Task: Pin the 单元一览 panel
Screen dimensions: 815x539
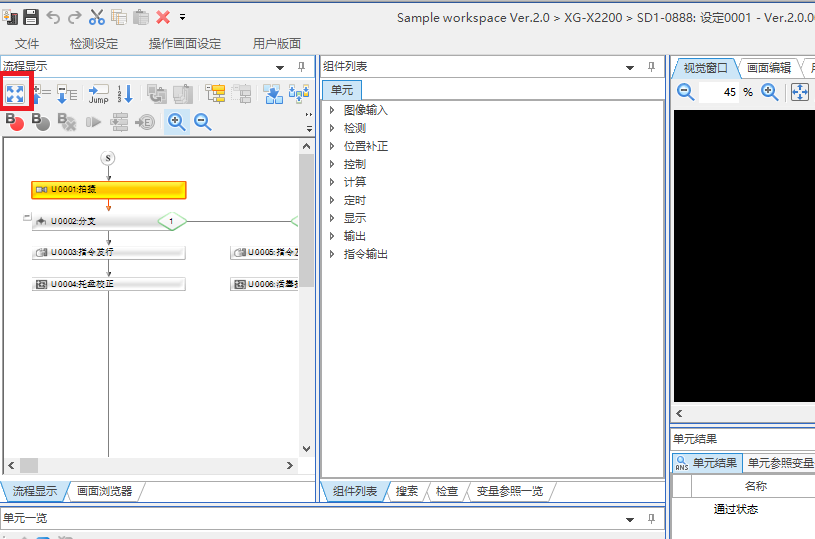Action: point(651,519)
